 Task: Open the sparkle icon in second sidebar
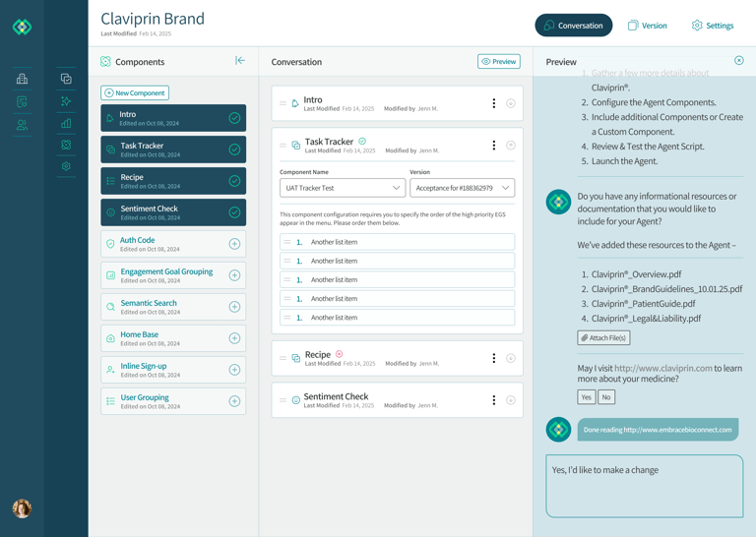pos(66,101)
